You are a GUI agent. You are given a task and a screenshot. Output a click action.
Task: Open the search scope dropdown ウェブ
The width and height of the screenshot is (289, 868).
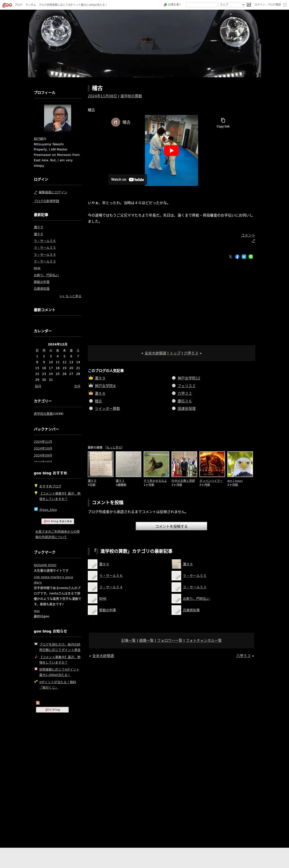coord(231,5)
